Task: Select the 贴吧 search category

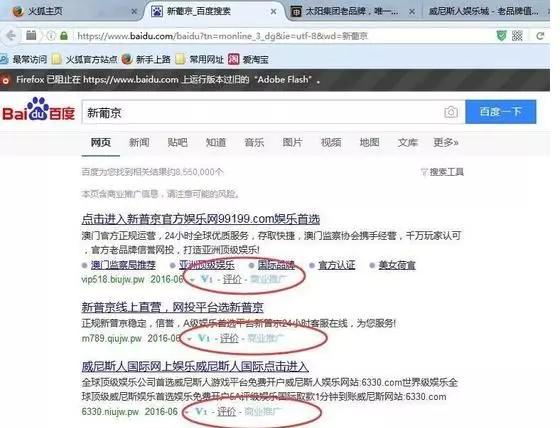Action: pos(178,143)
